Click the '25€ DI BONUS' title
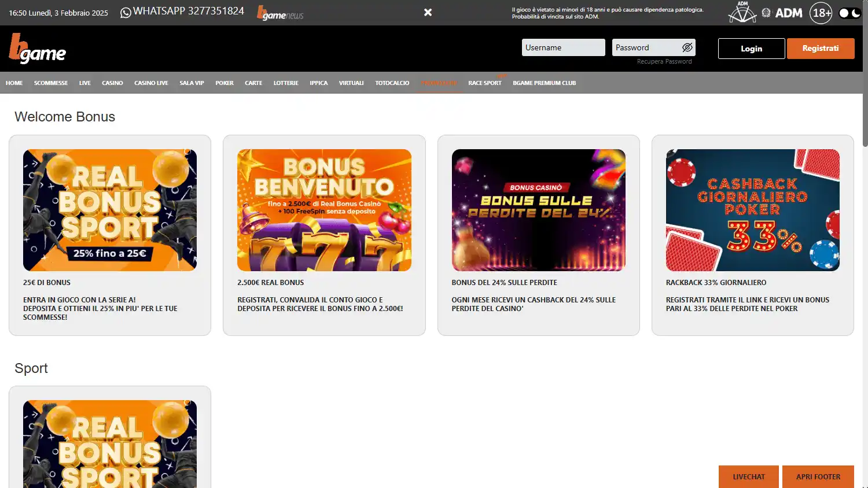The height and width of the screenshot is (488, 868). [x=47, y=283]
